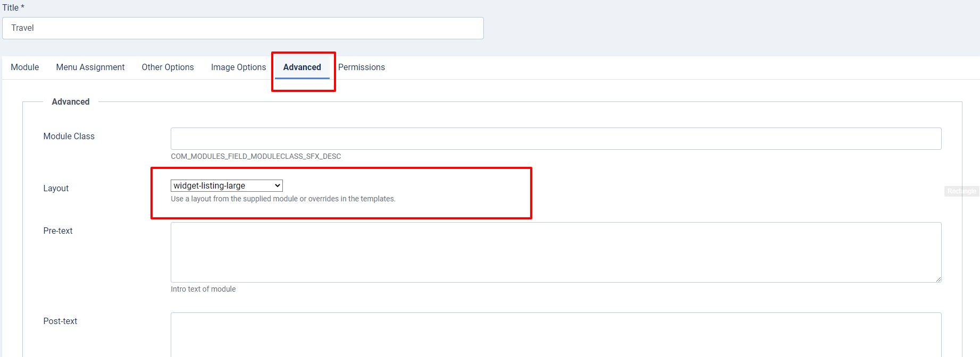This screenshot has width=980, height=357.
Task: Click the Layout field label
Action: [56, 189]
